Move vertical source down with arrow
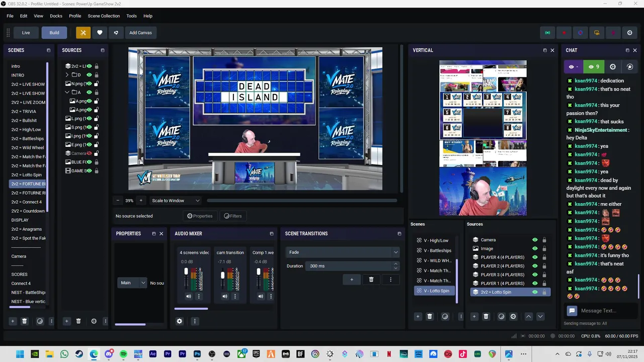The image size is (644, 362). (x=540, y=316)
